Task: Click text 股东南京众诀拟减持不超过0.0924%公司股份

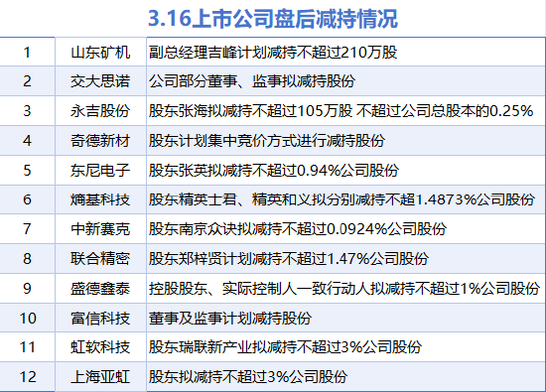Action: (298, 229)
